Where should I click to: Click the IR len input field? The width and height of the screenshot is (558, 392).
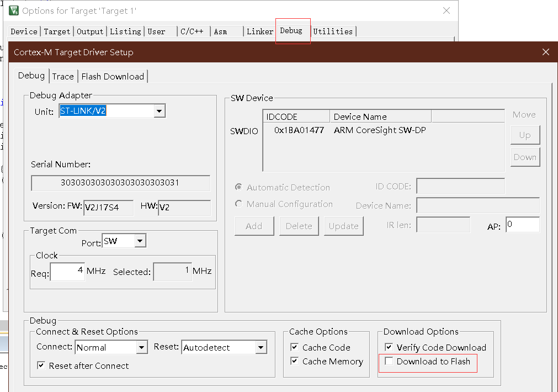point(443,225)
